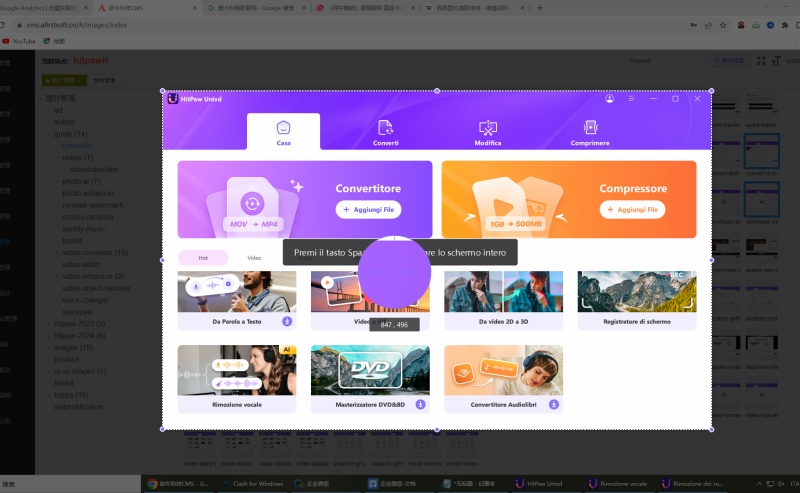The width and height of the screenshot is (800, 493).
Task: Open the Da Parola a Testo tool card
Action: click(237, 300)
